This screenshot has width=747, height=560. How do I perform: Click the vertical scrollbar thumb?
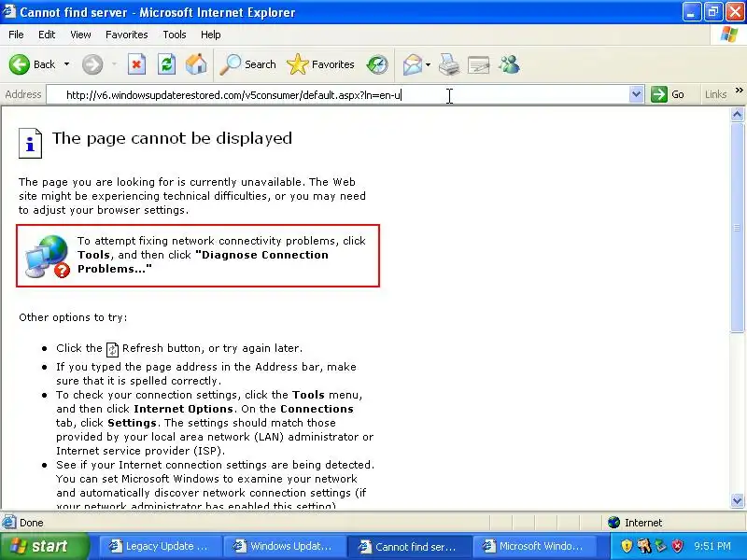coord(737,227)
